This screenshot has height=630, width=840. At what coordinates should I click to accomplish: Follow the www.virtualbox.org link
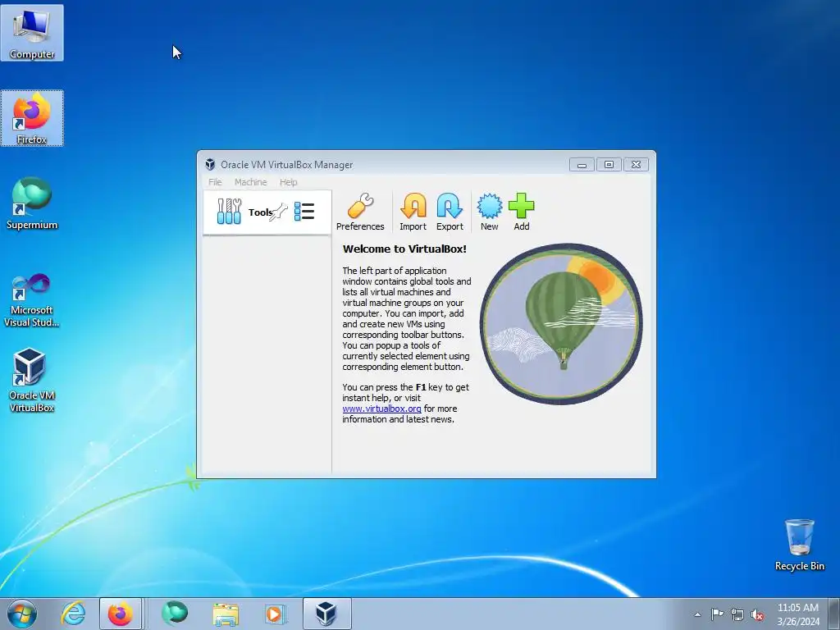point(381,409)
